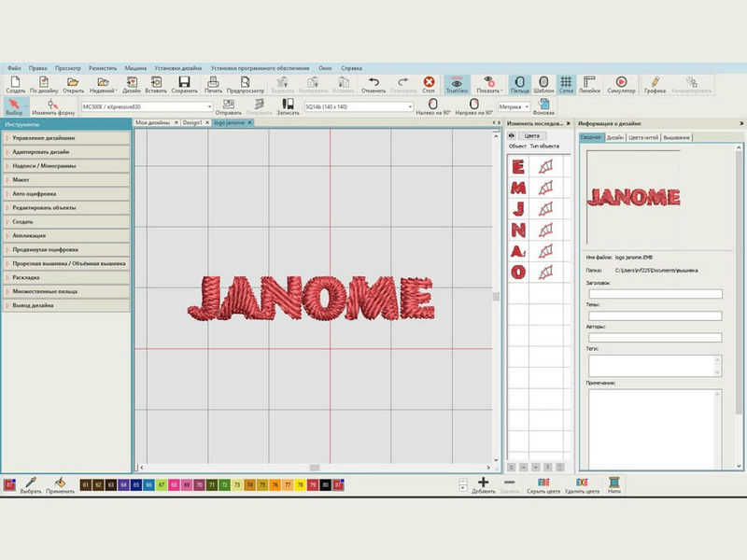
Task: Switch to the Цвета нитей tab
Action: [642, 137]
